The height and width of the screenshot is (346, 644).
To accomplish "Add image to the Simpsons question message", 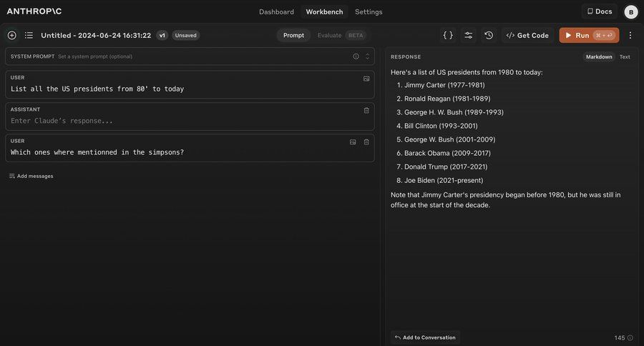I will coord(353,142).
